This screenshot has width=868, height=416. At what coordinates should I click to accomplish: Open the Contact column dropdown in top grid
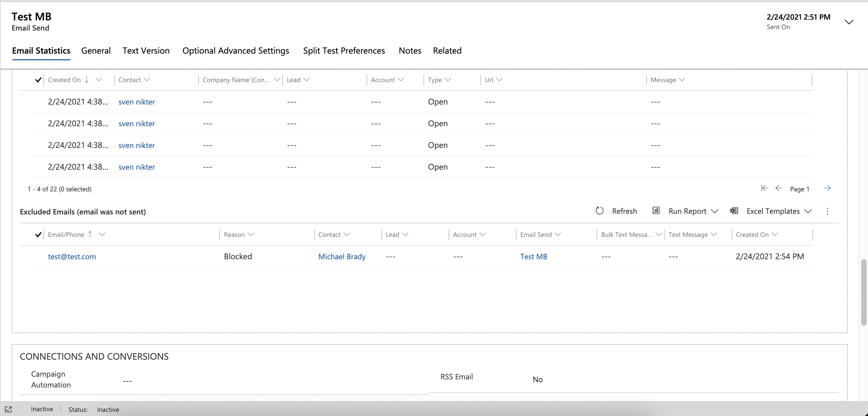tap(147, 80)
